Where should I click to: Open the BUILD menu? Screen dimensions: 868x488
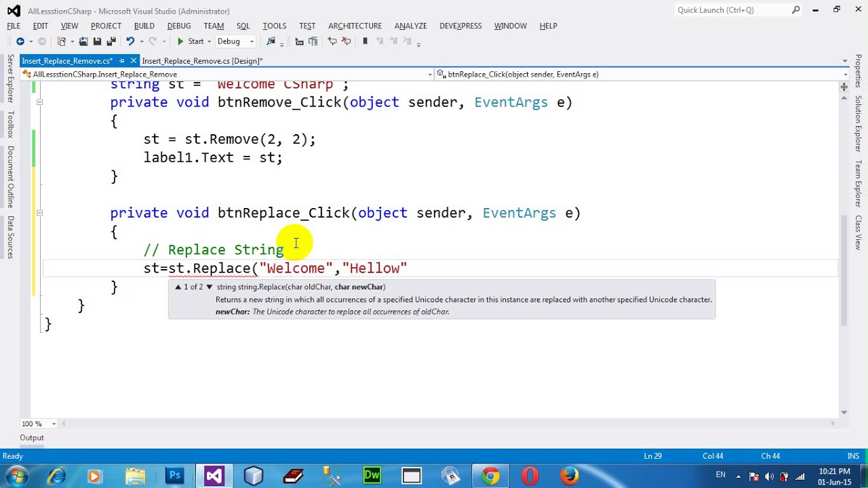[144, 26]
